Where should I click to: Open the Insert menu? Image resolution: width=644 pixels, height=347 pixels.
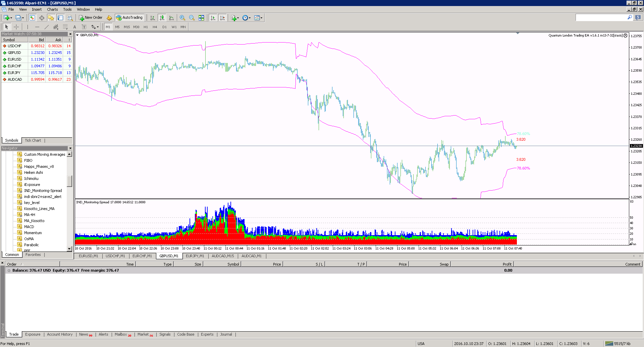click(x=37, y=9)
